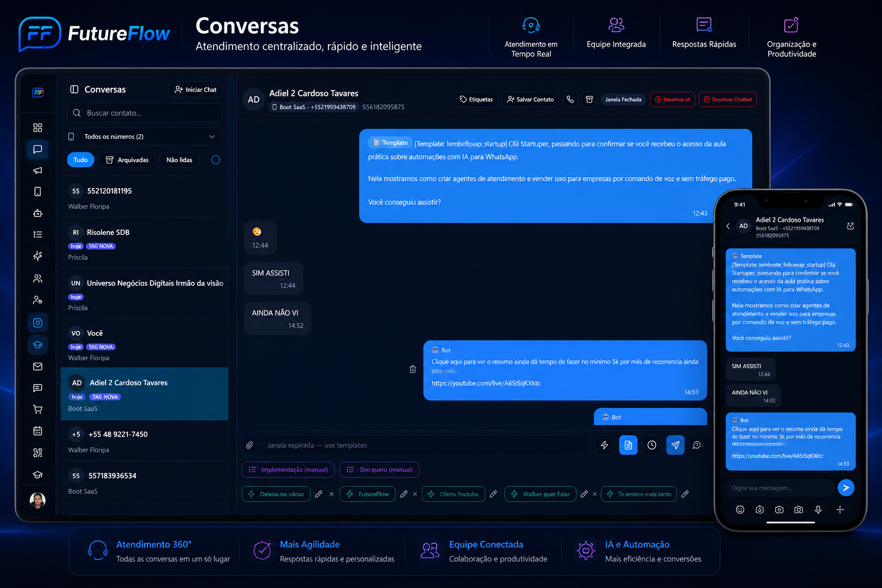Remove the 'Walber quer Falar' chip with x
This screenshot has height=588, width=882.
[x=594, y=494]
